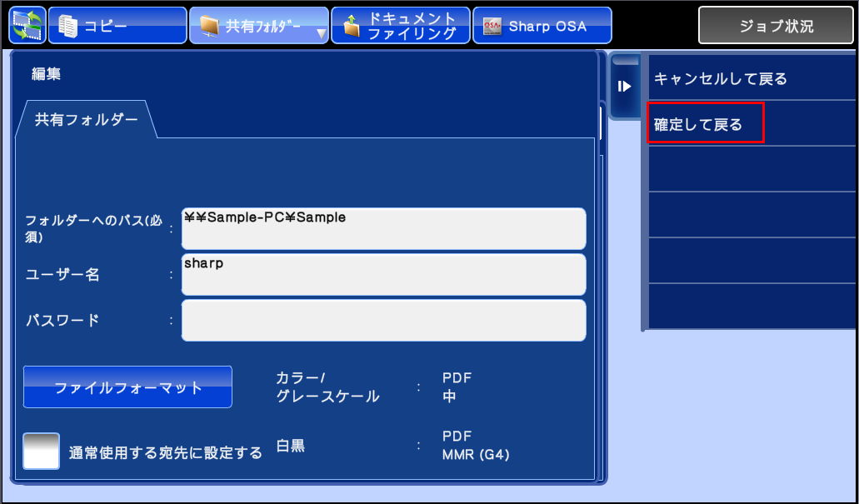
Task: Tap the 共有フォルダー folder icon in top bar
Action: 210,27
